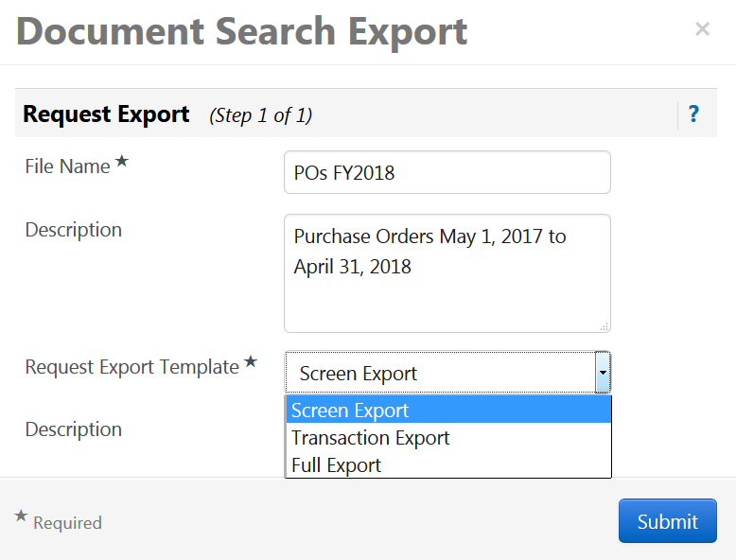The height and width of the screenshot is (560, 736).
Task: Click the File Name label
Action: point(67,166)
